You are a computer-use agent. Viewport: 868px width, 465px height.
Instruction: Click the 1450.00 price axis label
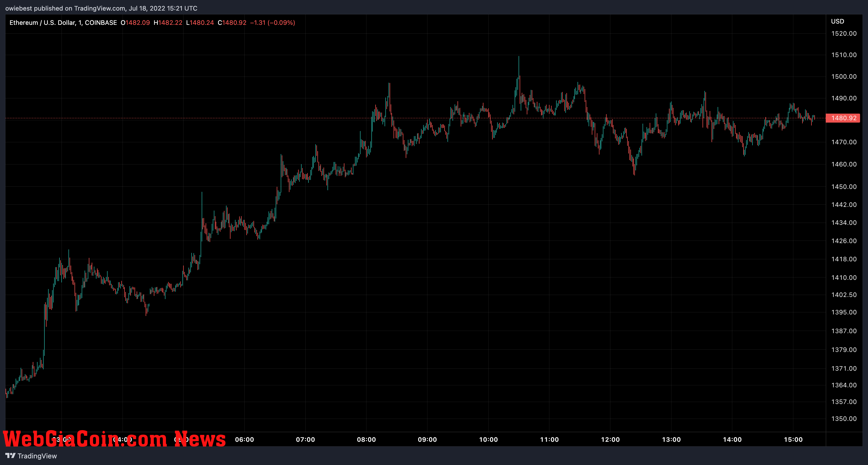click(844, 187)
